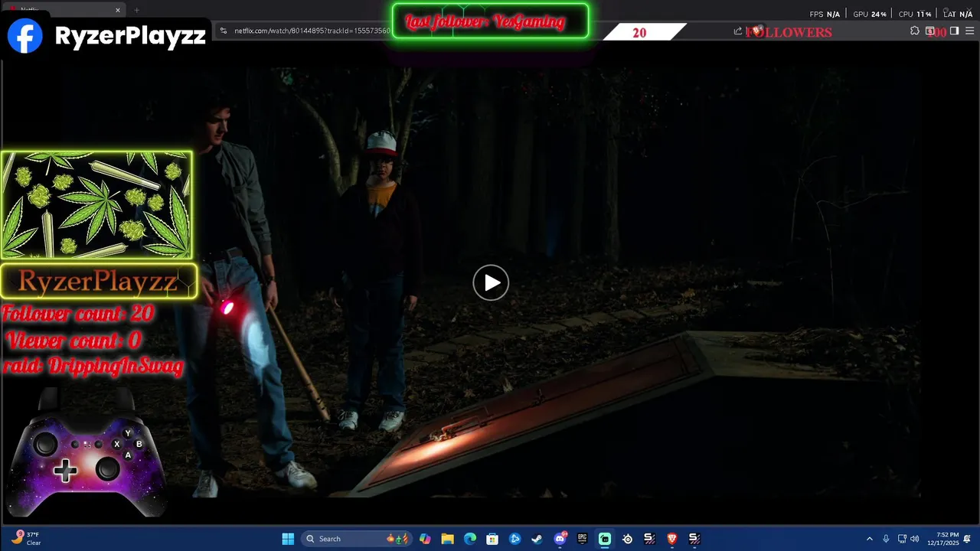Open File Explorer from the taskbar
The width and height of the screenshot is (980, 551).
[448, 539]
